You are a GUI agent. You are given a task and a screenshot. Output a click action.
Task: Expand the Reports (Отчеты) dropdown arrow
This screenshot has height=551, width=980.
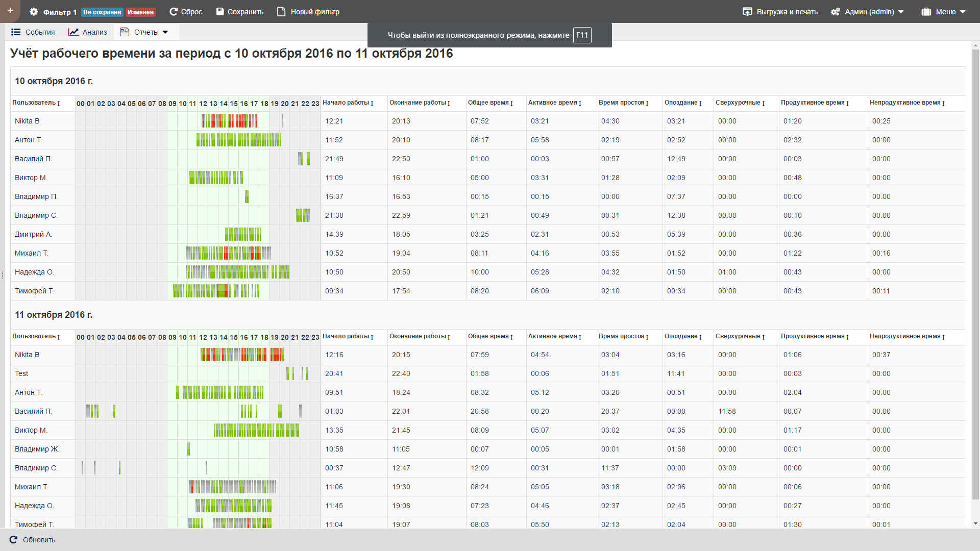(x=165, y=32)
